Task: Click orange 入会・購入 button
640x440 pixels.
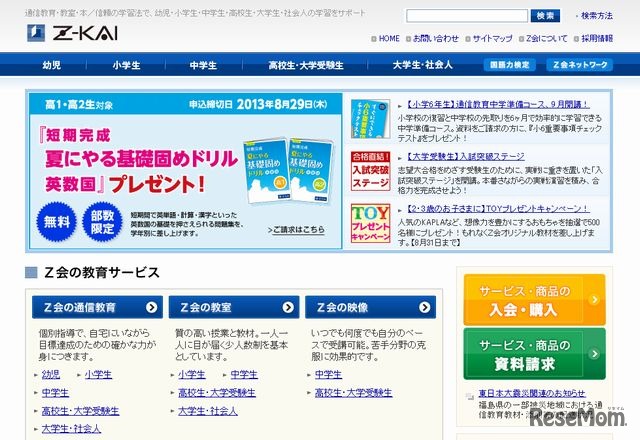Action: click(534, 300)
